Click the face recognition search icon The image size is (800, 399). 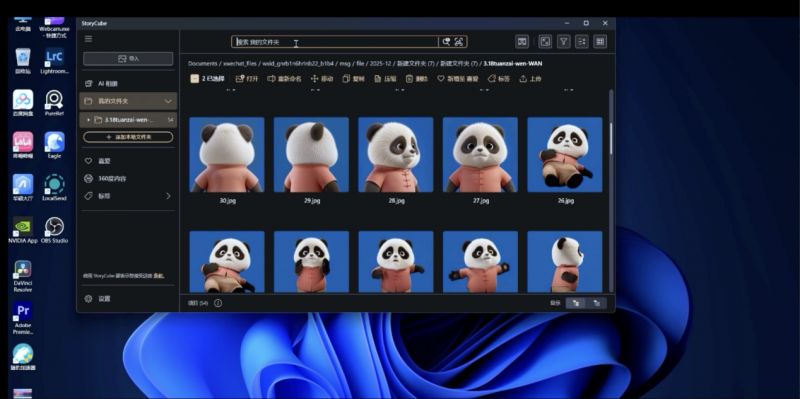pyautogui.click(x=459, y=42)
